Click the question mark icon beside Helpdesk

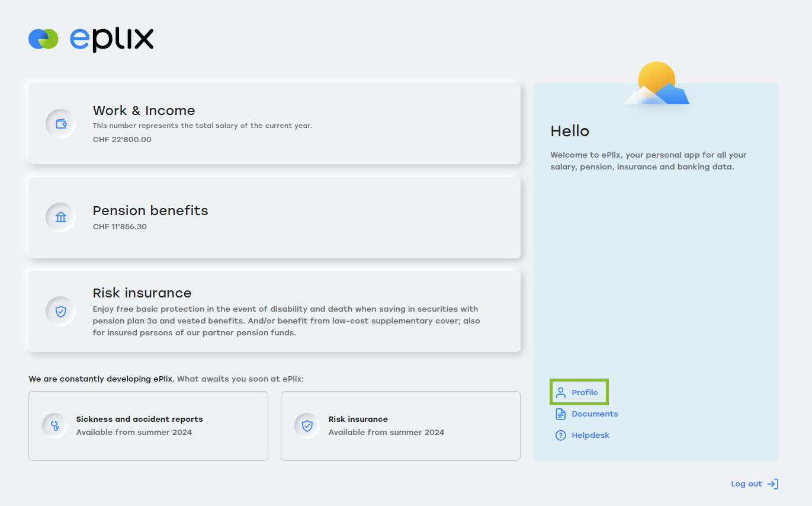560,435
